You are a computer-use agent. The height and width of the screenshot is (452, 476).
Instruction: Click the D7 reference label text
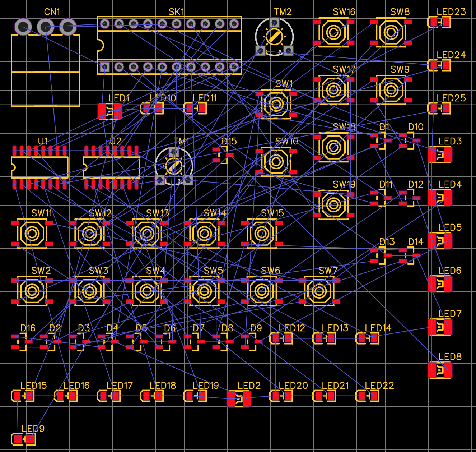[199, 328]
